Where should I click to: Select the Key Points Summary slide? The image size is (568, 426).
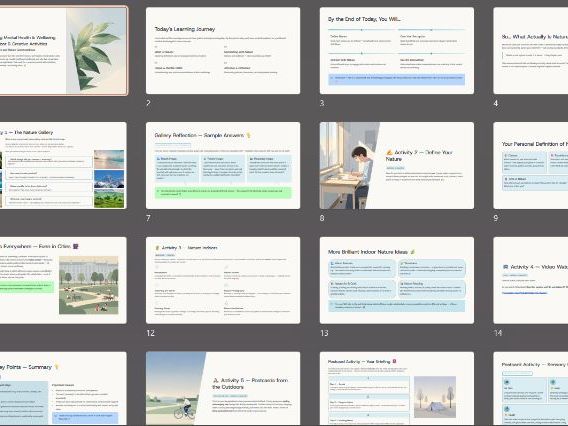63,389
